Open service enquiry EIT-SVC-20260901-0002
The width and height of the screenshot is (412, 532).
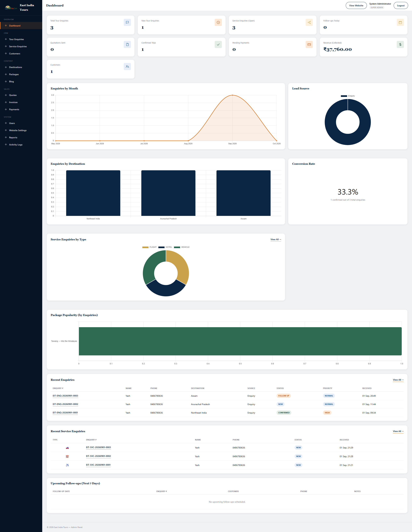pyautogui.click(x=98, y=456)
